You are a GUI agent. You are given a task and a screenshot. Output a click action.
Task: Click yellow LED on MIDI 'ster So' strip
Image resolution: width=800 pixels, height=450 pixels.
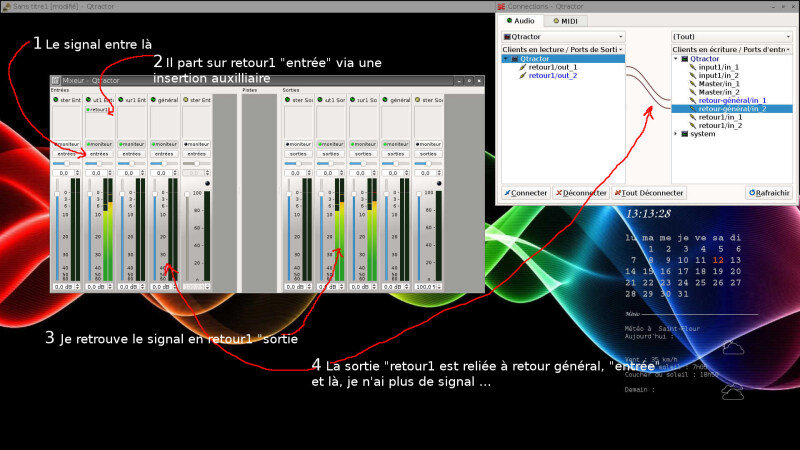[x=417, y=100]
